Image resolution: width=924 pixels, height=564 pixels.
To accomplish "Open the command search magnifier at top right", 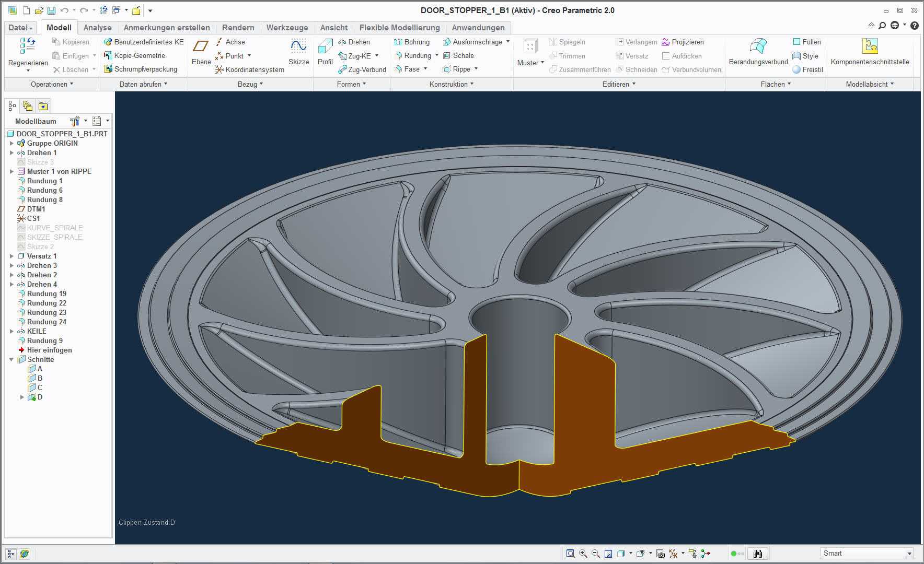I will (882, 26).
